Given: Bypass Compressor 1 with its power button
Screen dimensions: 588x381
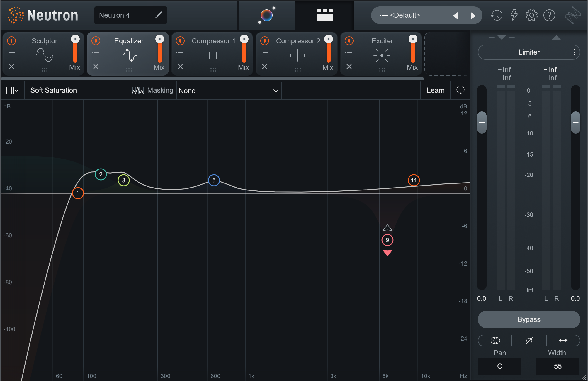Looking at the screenshot, I should pos(180,41).
